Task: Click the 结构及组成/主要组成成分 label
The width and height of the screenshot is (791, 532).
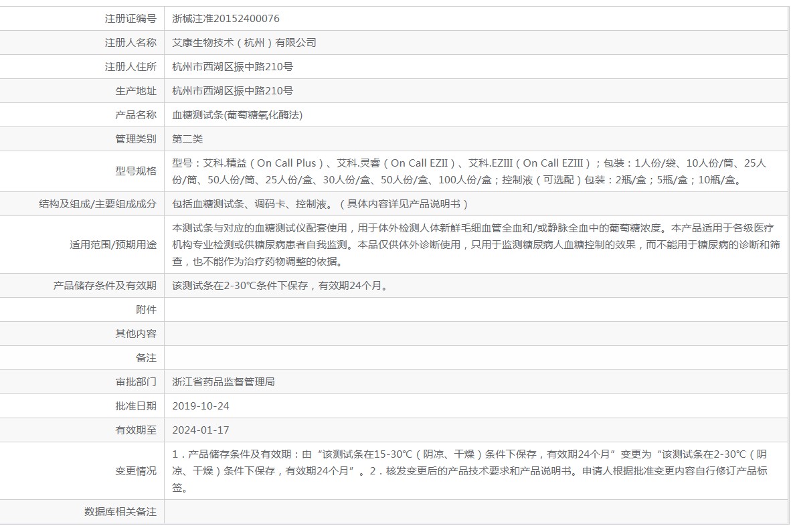Action: (98, 203)
